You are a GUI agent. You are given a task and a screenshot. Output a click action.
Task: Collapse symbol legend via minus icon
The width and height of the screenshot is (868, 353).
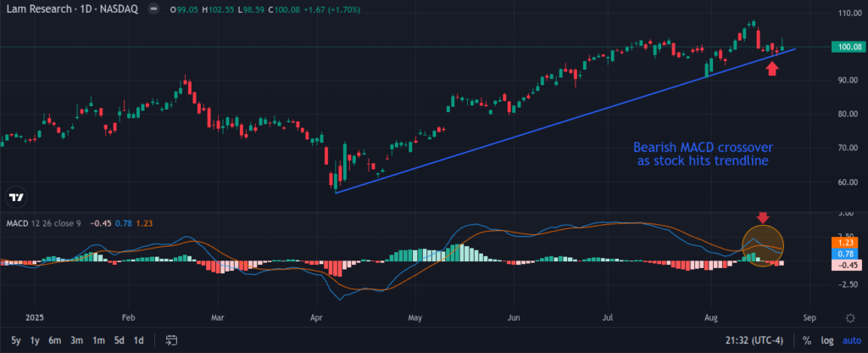click(154, 10)
